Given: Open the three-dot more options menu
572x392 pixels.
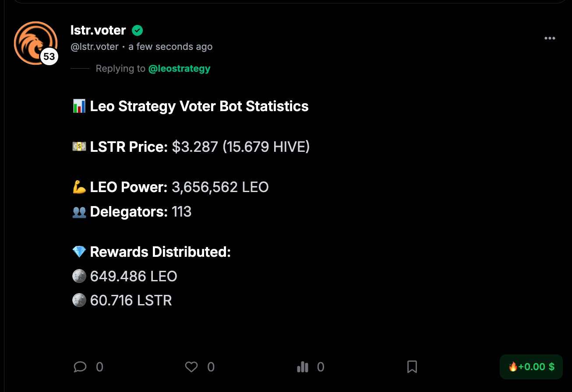Looking at the screenshot, I should click(550, 38).
